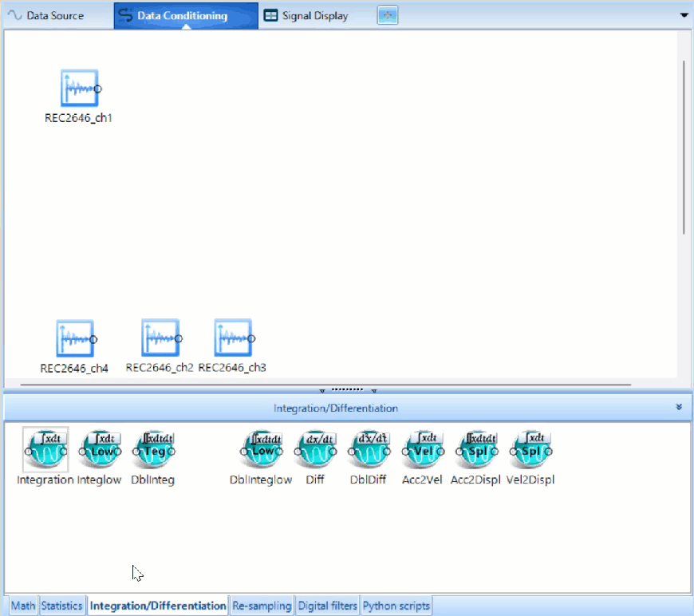Open the tab list dropdown arrow

pyautogui.click(x=683, y=15)
